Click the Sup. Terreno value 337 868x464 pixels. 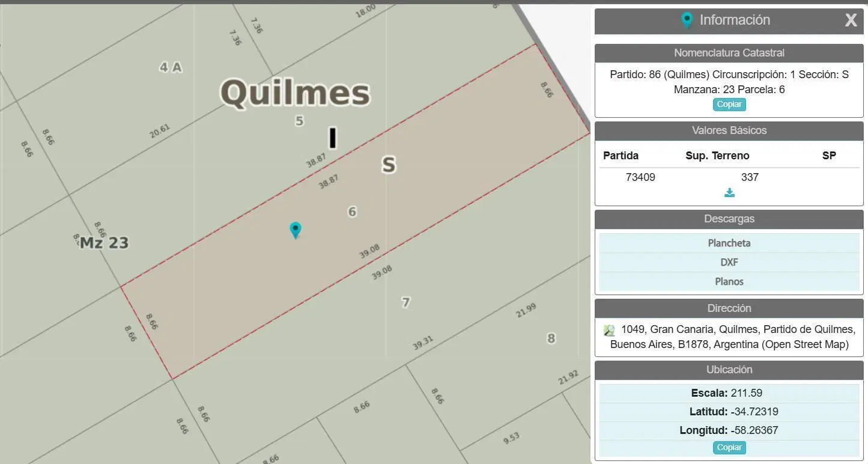pyautogui.click(x=750, y=177)
